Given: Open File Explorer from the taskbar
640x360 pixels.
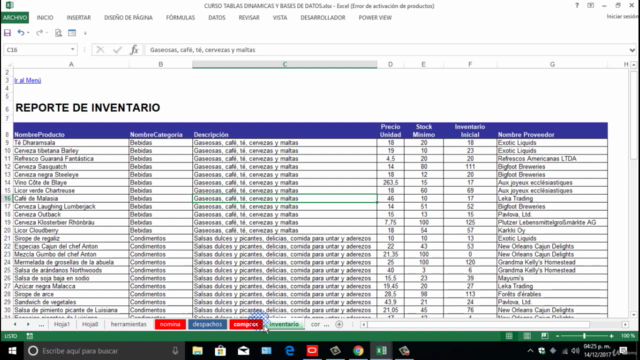Looking at the screenshot, I should [x=198, y=351].
